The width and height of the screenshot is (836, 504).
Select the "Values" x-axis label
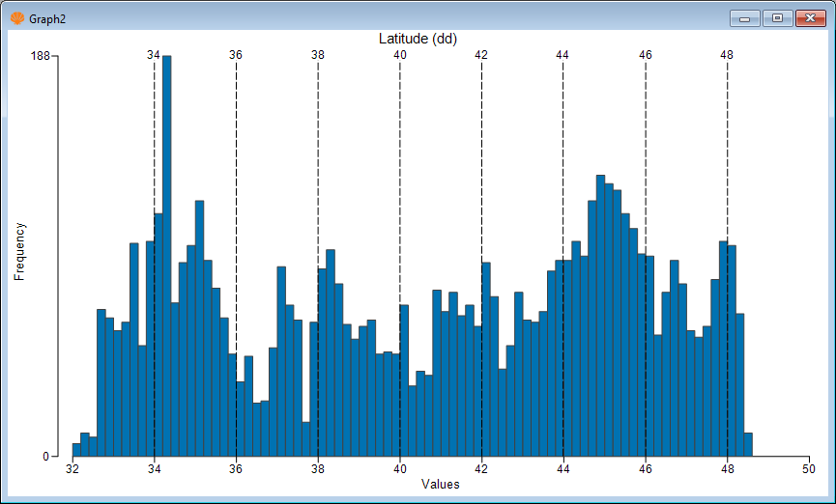pyautogui.click(x=440, y=484)
